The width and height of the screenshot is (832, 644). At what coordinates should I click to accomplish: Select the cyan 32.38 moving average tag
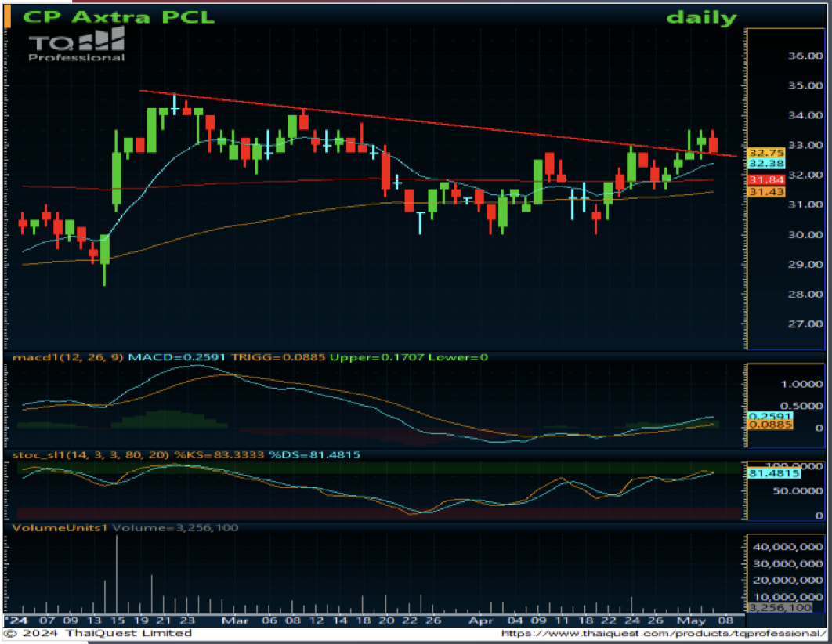tap(766, 164)
